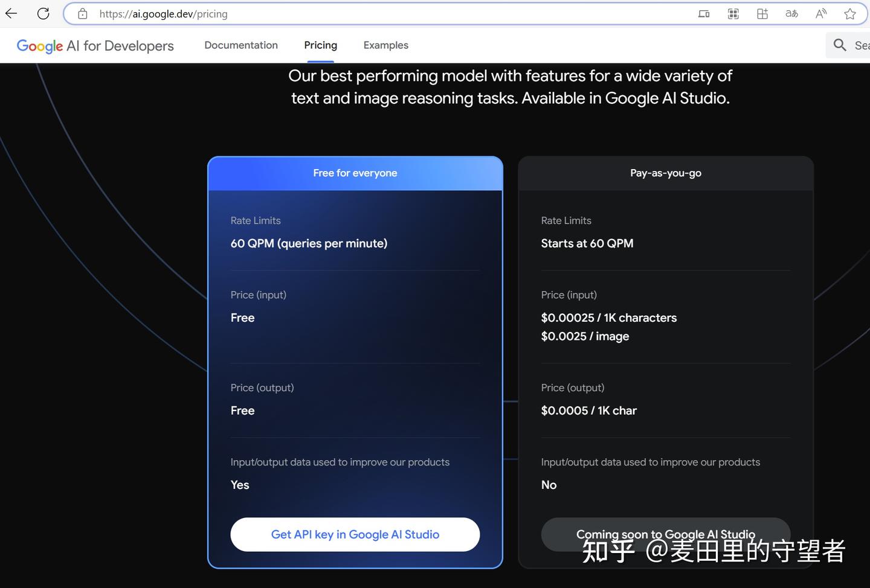Add this page to favorites
The image size is (870, 588).
coord(850,14)
